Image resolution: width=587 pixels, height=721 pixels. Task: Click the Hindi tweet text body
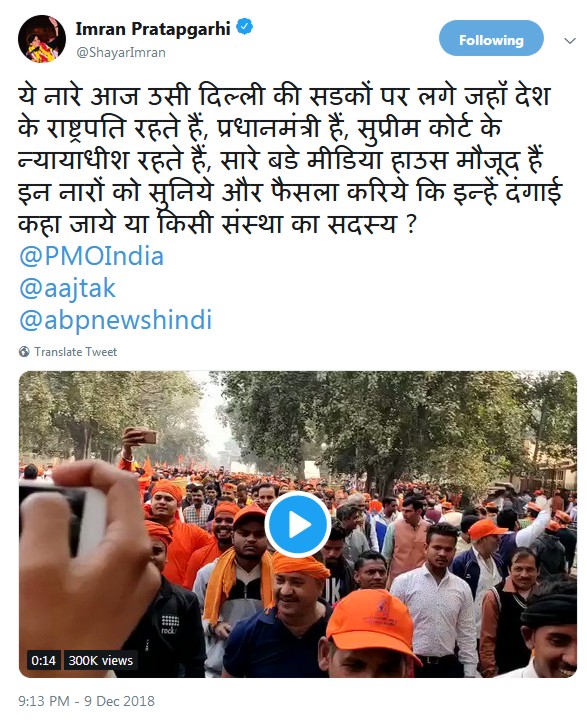(x=290, y=160)
